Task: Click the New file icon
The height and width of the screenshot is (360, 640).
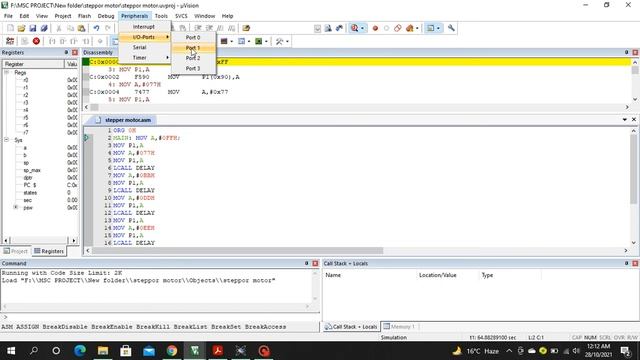Action: click(x=10, y=28)
